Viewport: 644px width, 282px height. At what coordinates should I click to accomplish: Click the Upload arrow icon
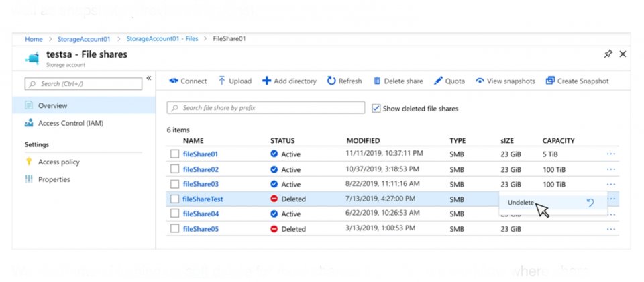222,81
